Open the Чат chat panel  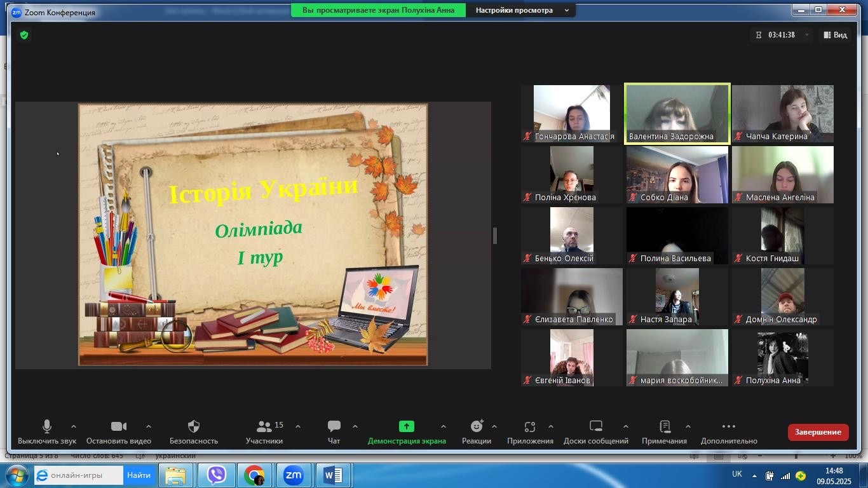tap(334, 432)
